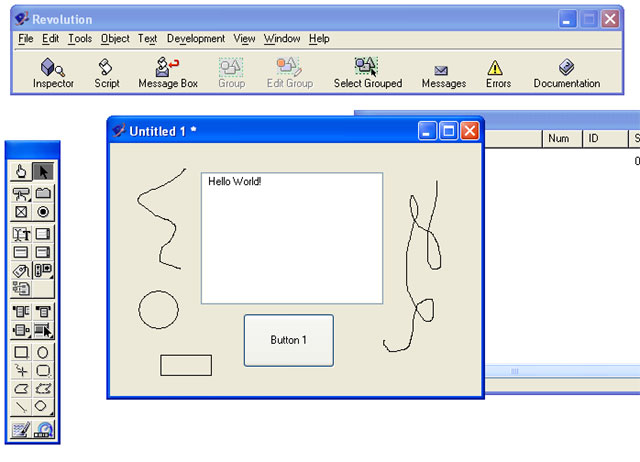Choose the label (tag) tool in palette
This screenshot has height=462, width=640.
pos(21,270)
